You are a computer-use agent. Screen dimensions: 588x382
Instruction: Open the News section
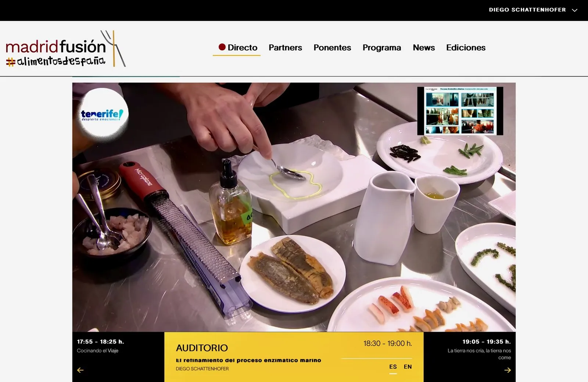[x=424, y=48]
